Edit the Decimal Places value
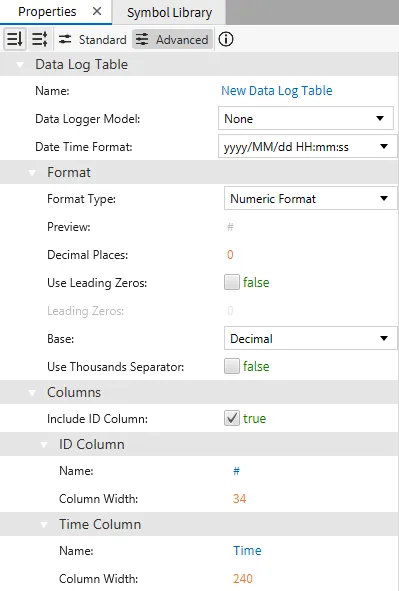Screen dimensions: 399x591 (x=230, y=255)
